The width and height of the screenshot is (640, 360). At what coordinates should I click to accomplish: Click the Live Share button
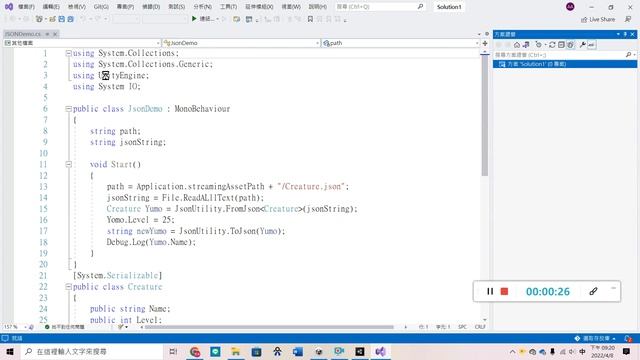pos(598,19)
